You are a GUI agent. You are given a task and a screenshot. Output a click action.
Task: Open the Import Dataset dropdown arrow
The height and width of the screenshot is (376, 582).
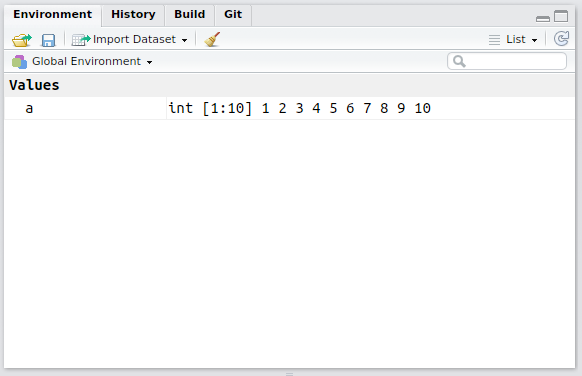click(x=184, y=40)
